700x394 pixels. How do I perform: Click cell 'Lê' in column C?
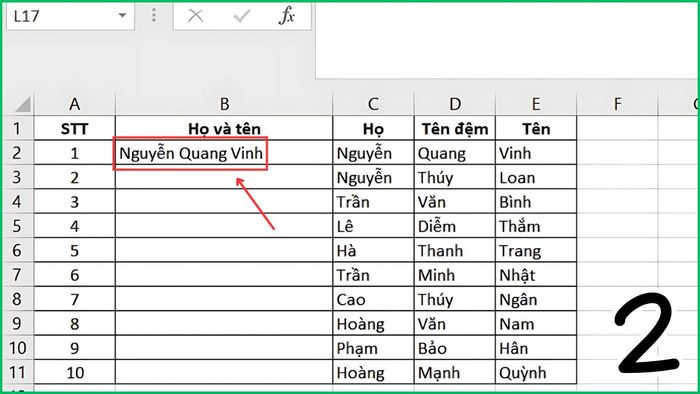click(x=373, y=226)
